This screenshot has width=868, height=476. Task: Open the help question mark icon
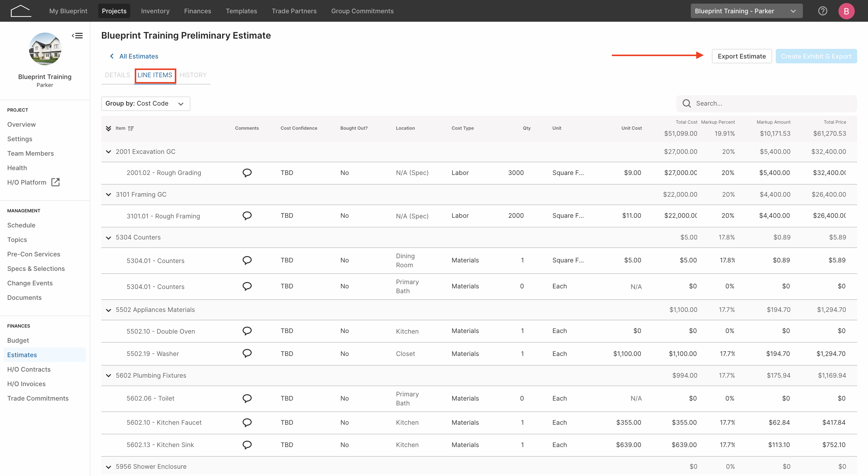(x=822, y=11)
